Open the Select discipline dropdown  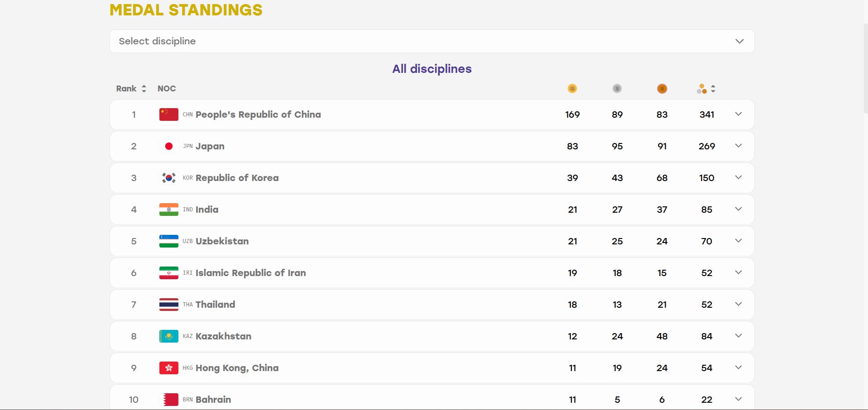pyautogui.click(x=432, y=41)
